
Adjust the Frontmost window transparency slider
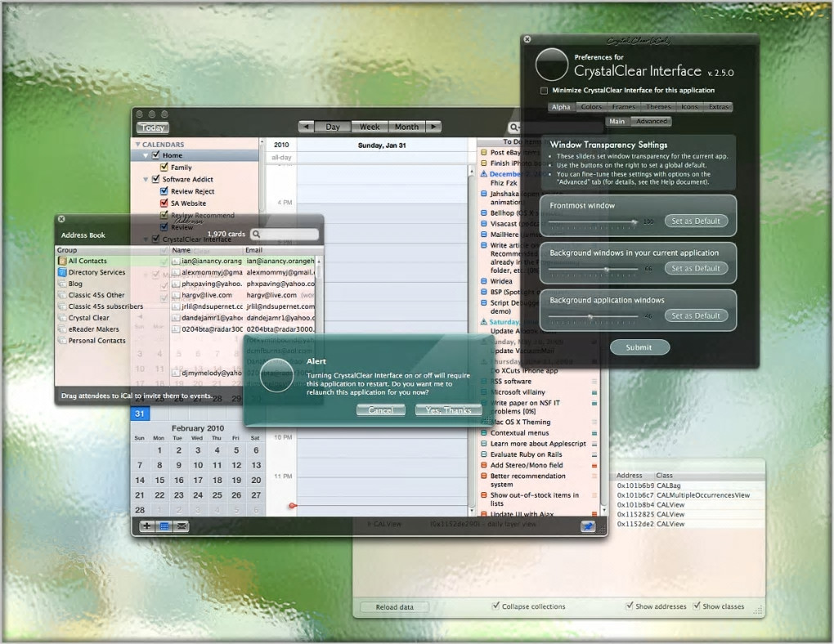634,221
